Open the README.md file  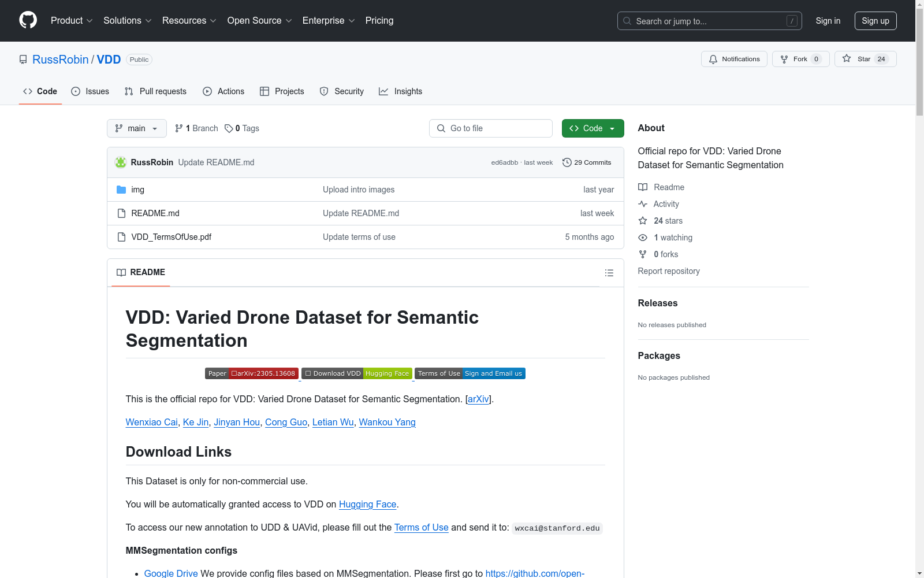155,213
